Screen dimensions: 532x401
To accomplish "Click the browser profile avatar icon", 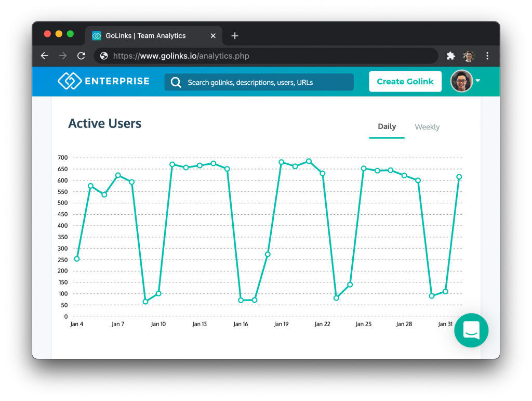I will [x=469, y=56].
